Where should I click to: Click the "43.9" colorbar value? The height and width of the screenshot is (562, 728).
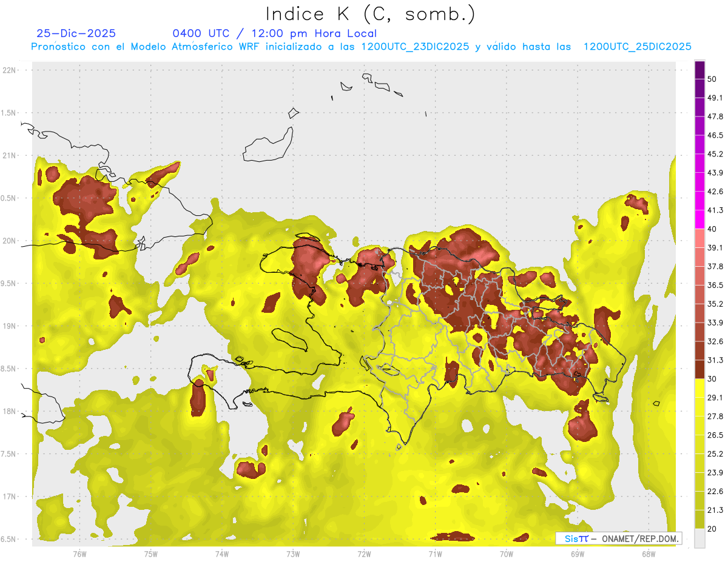coord(715,173)
